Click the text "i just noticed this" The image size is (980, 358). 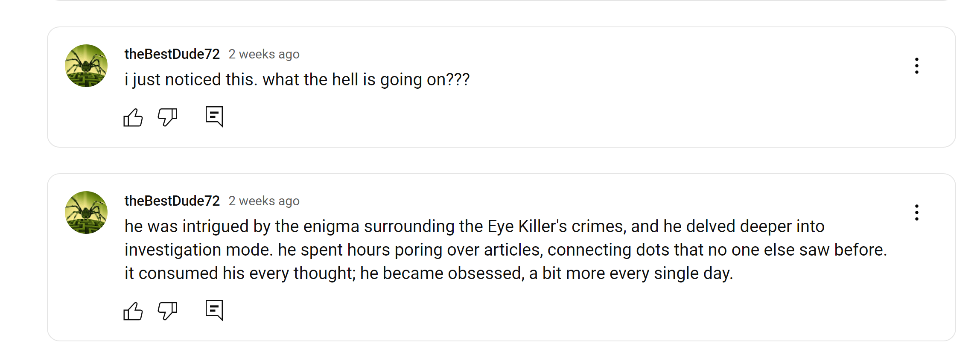(x=191, y=80)
